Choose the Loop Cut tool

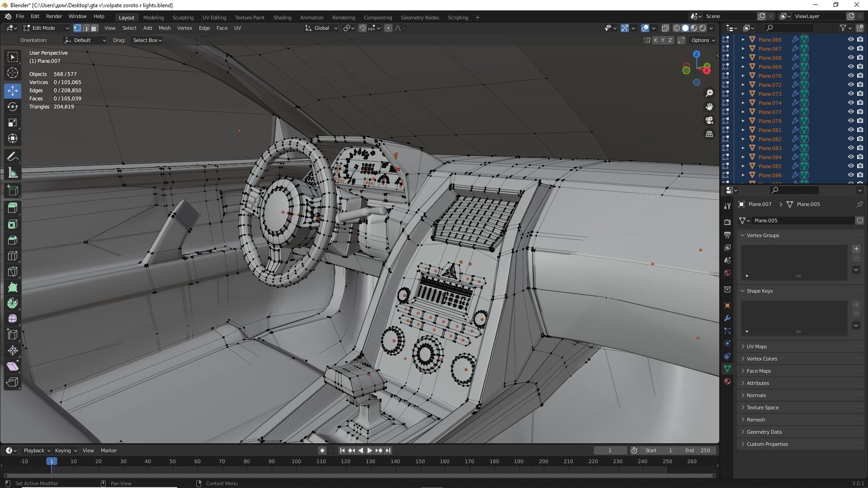coord(13,256)
